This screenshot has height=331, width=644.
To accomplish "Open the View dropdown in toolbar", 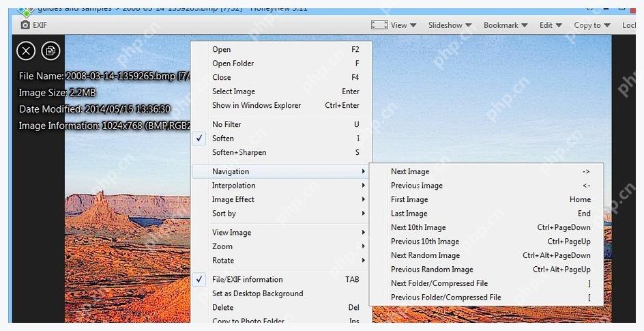I will (403, 25).
